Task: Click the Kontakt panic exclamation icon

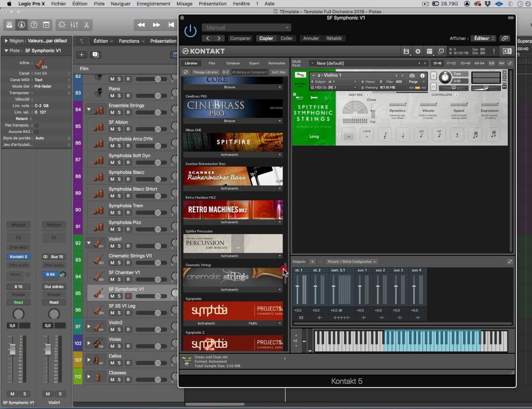Action: click(x=494, y=51)
